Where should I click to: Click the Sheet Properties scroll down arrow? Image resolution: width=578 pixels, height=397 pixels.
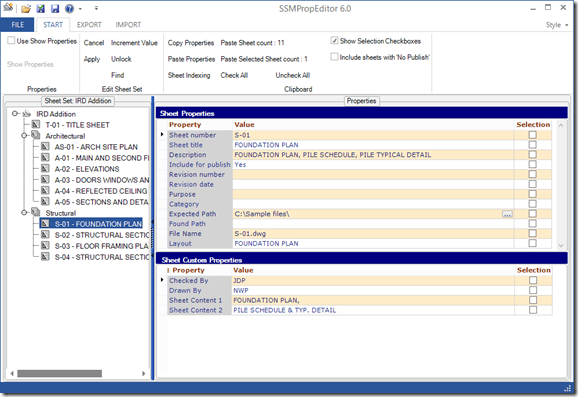point(561,245)
